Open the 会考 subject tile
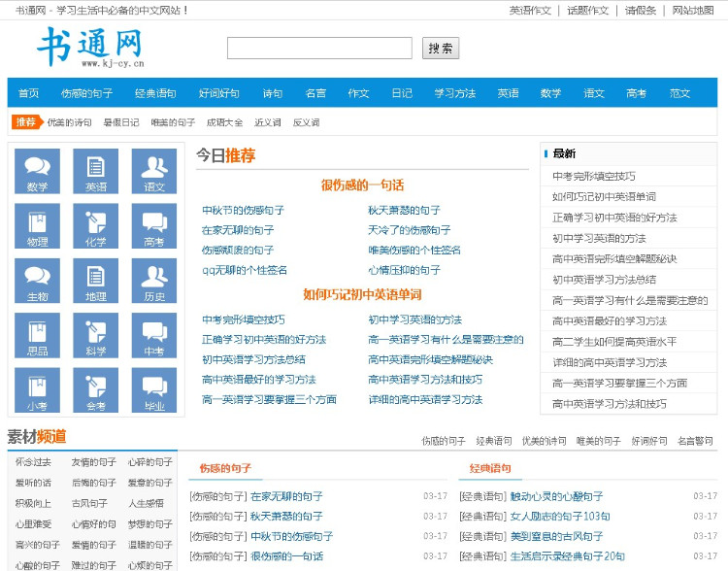728x571 pixels. click(96, 390)
